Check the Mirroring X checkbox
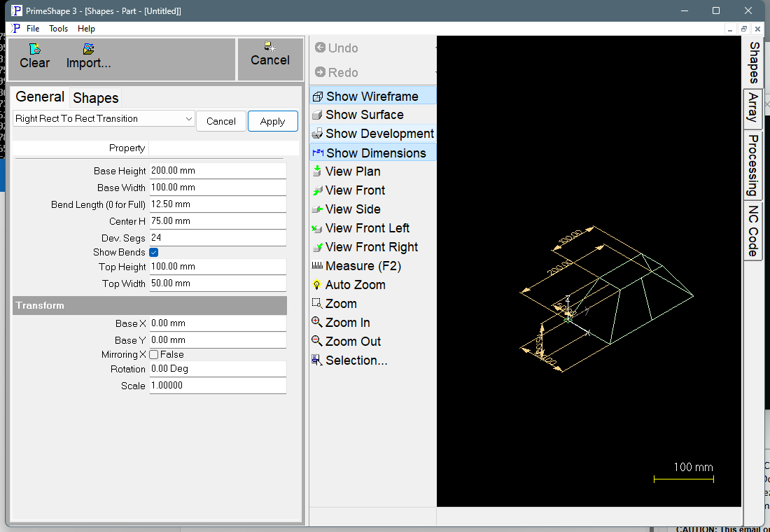 [154, 355]
